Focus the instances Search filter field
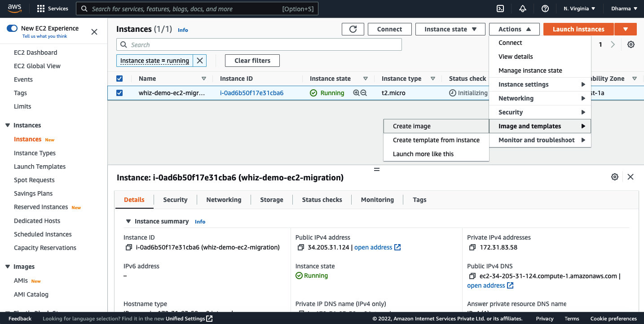This screenshot has height=324, width=644. pos(259,45)
